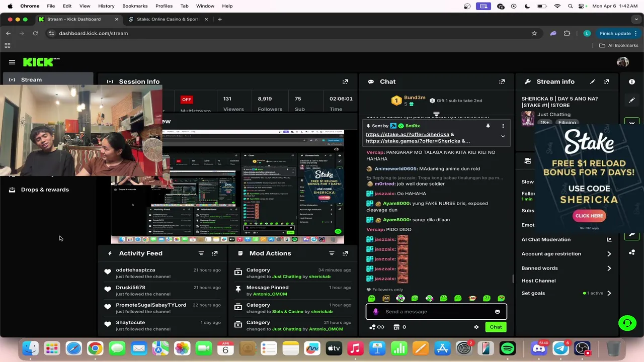Switch to Stake Online Casino tab
644x362 pixels.
(168, 19)
